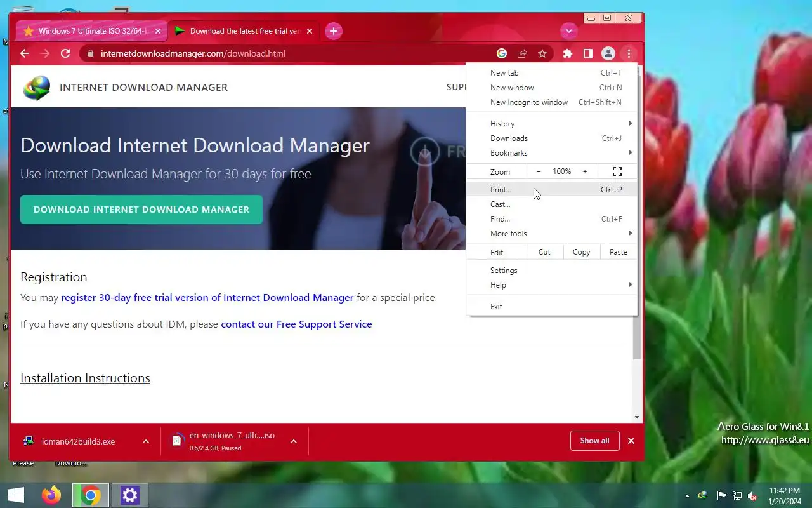Decrease zoom with the minus button

click(539, 171)
